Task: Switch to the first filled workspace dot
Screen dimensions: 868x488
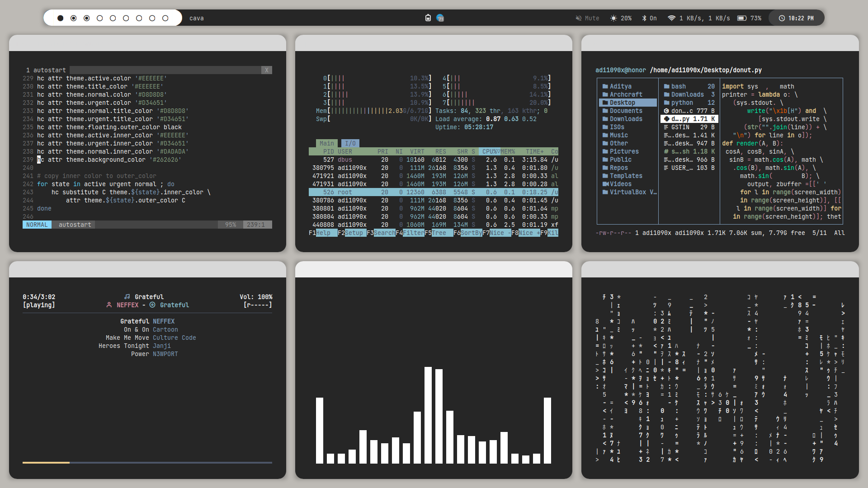Action: (x=60, y=18)
